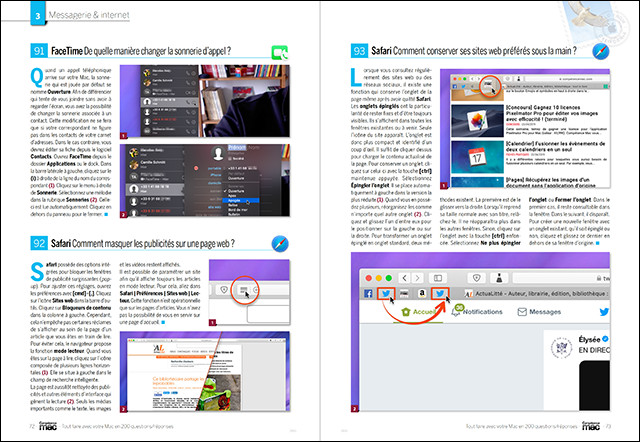
Task: Open calendar 17 article thumbnail
Action: pos(477,157)
